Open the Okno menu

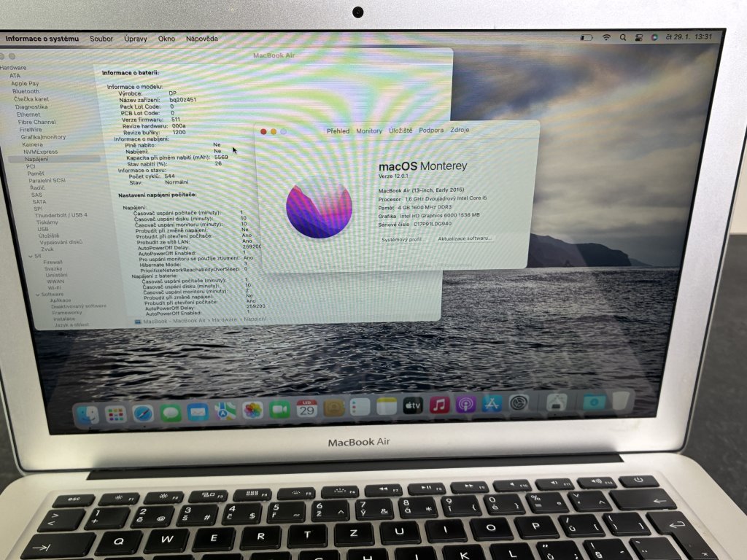click(x=166, y=39)
